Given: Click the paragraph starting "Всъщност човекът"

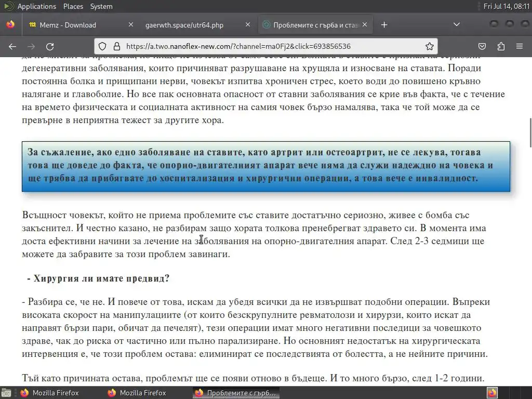Looking at the screenshot, I should tap(254, 234).
